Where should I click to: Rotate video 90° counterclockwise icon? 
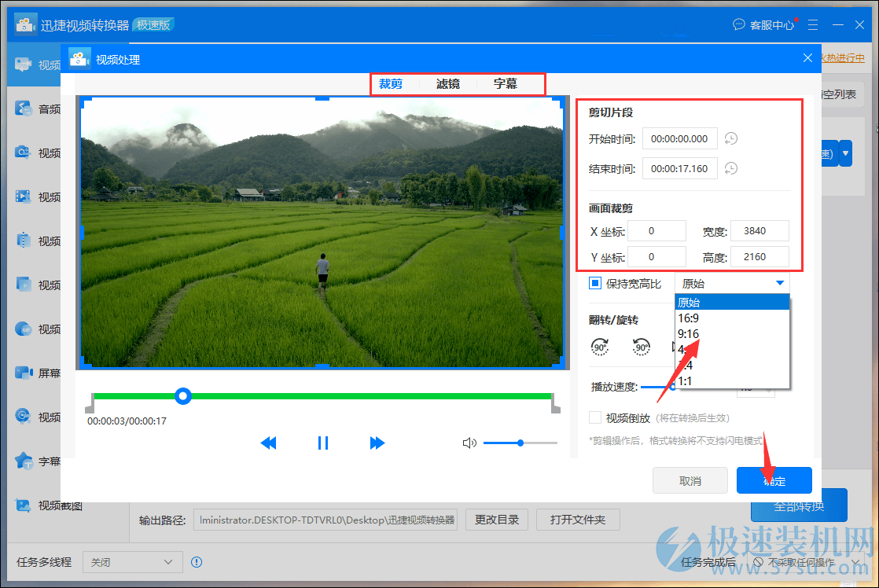pos(642,347)
